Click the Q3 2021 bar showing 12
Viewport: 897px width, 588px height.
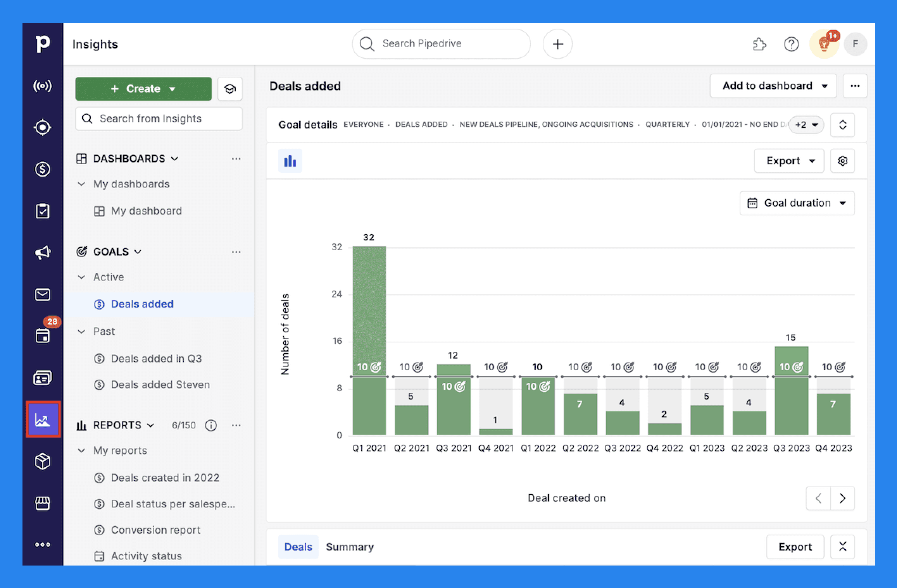click(454, 399)
